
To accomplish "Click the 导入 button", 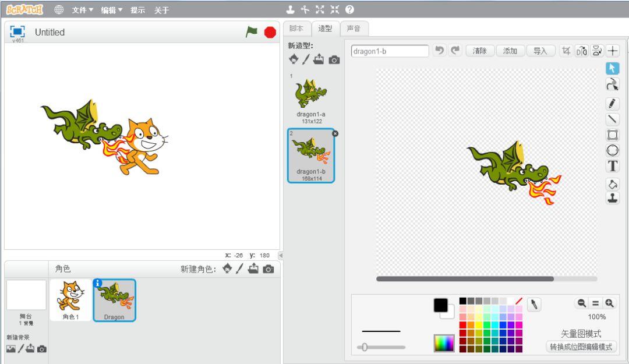I will coord(540,51).
